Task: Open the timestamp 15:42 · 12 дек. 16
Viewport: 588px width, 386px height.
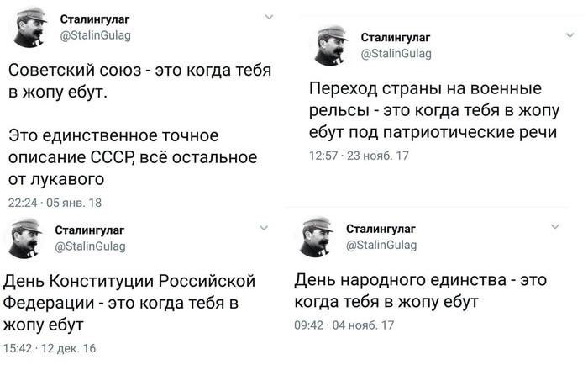Action: click(x=50, y=348)
